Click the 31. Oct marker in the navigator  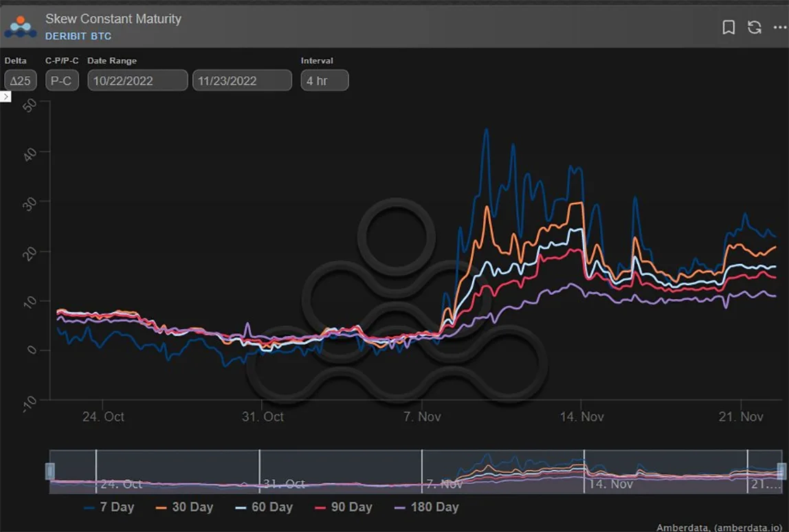[284, 484]
